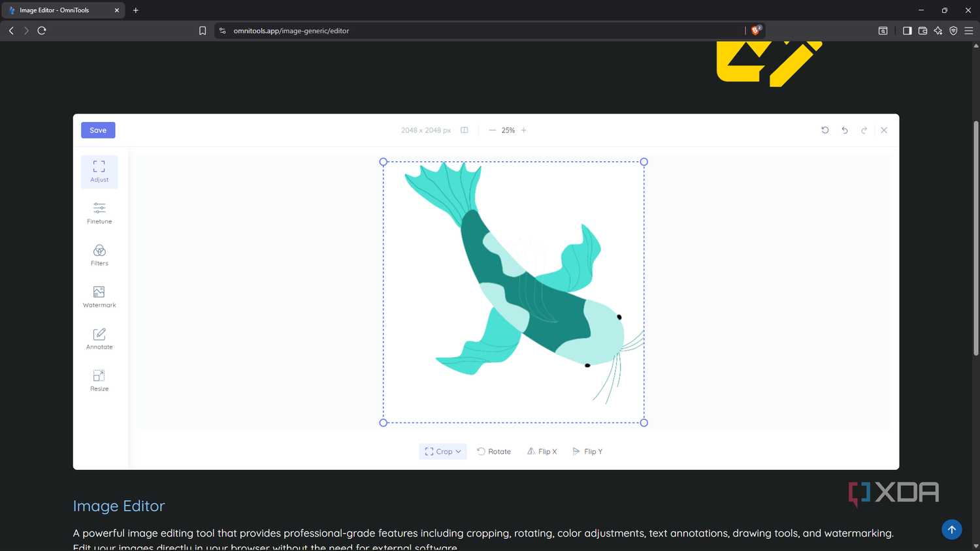Toggle the compare original view icon
The width and height of the screenshot is (980, 551).
(x=464, y=130)
